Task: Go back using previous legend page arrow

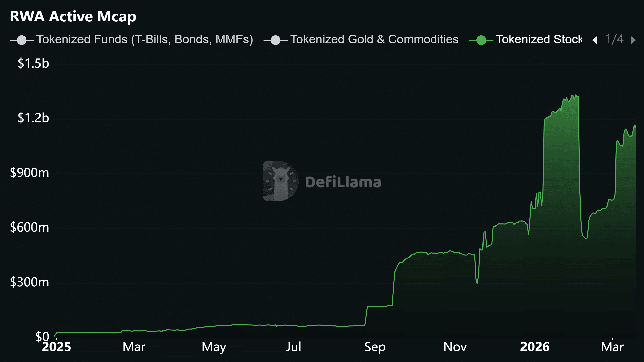Action: pyautogui.click(x=594, y=40)
